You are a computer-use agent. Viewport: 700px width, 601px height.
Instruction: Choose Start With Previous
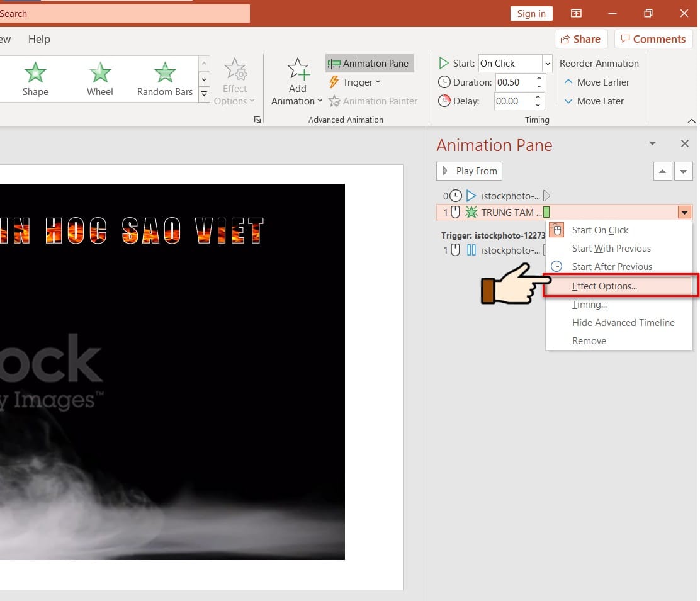coord(618,249)
